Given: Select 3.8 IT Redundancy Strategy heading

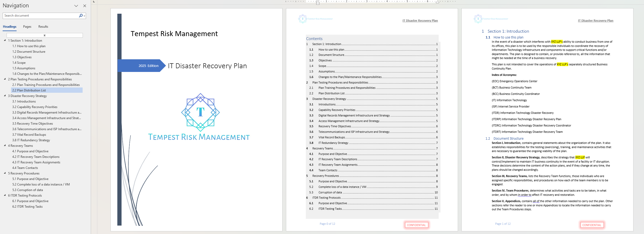Looking at the screenshot, I should 31,140.
